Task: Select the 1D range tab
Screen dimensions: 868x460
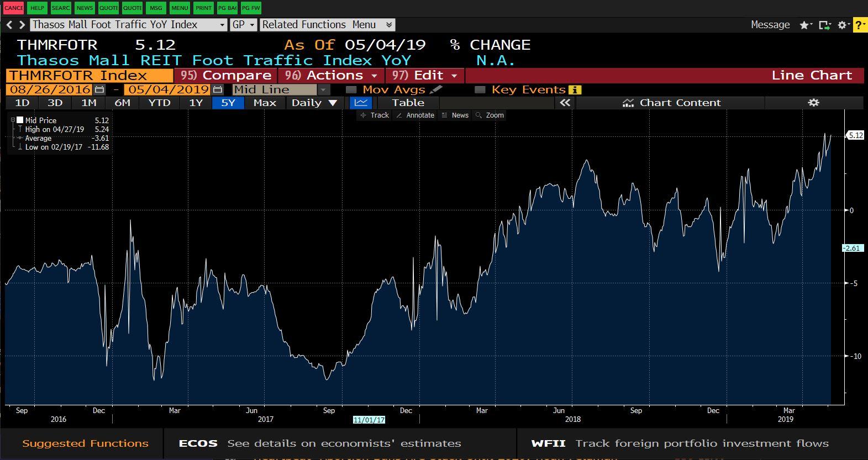Action: [22, 103]
